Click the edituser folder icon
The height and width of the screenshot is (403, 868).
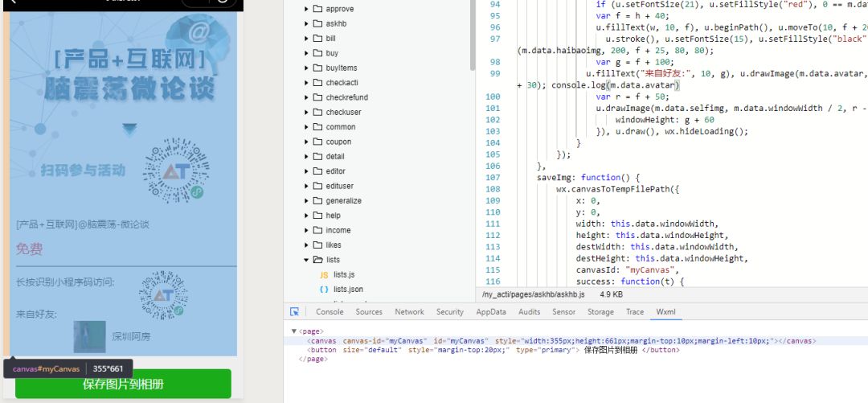click(x=317, y=186)
